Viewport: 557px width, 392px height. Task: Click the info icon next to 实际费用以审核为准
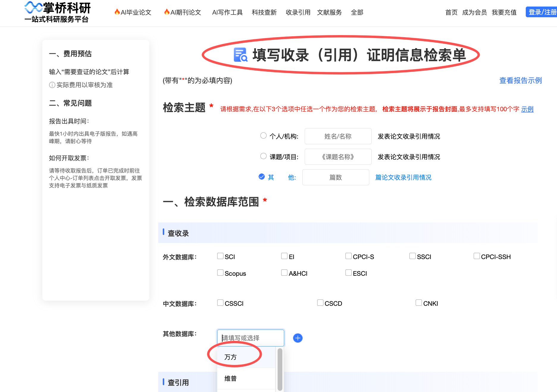coord(52,85)
